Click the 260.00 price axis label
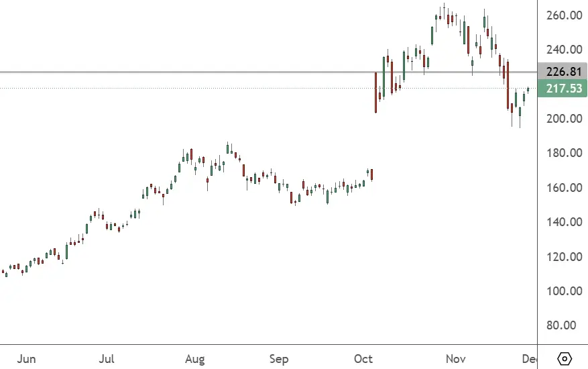This screenshot has width=588, height=369. [x=563, y=15]
